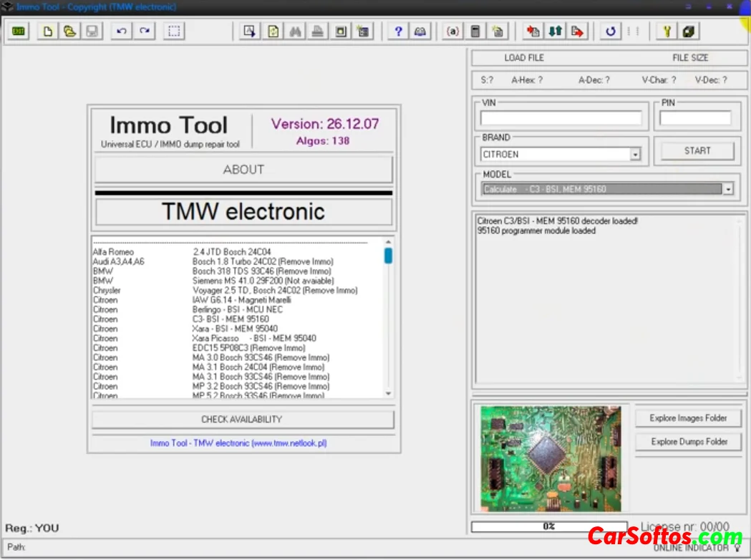Image resolution: width=751 pixels, height=560 pixels.
Task: Create a new file with the blank page icon
Action: coord(49,32)
